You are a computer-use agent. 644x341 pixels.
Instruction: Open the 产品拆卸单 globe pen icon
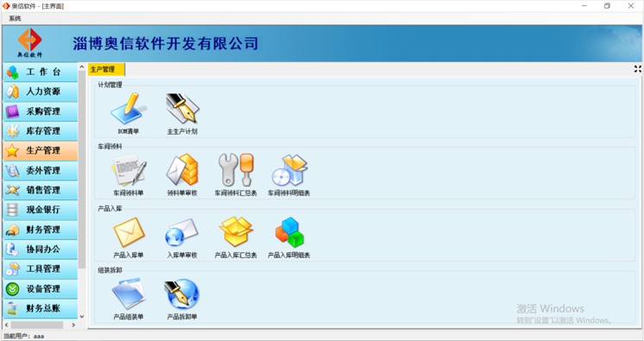pyautogui.click(x=182, y=294)
